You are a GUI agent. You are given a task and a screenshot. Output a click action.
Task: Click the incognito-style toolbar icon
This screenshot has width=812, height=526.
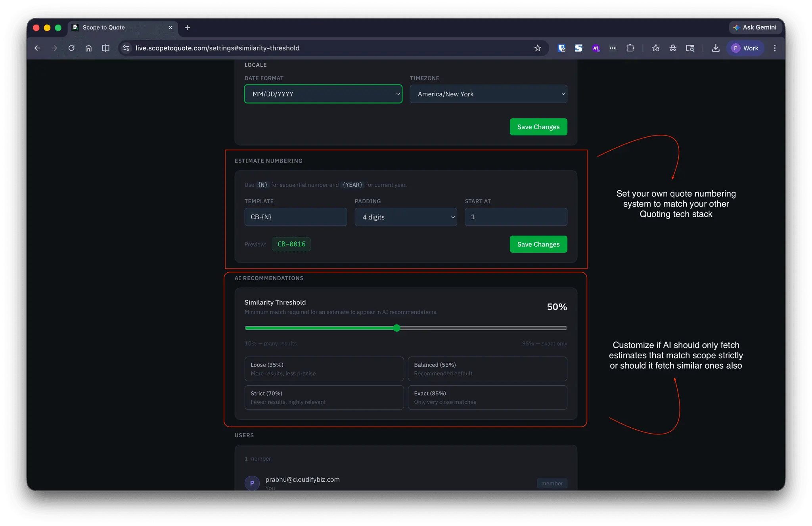pyautogui.click(x=673, y=48)
